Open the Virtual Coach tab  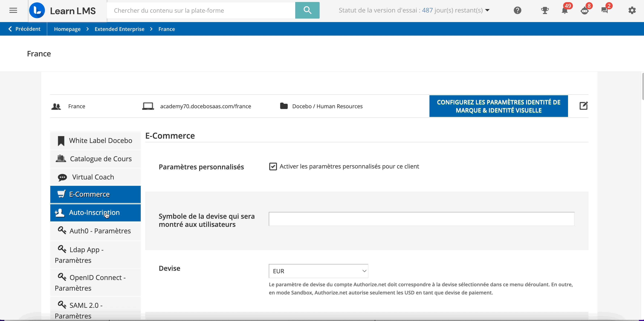[95, 177]
